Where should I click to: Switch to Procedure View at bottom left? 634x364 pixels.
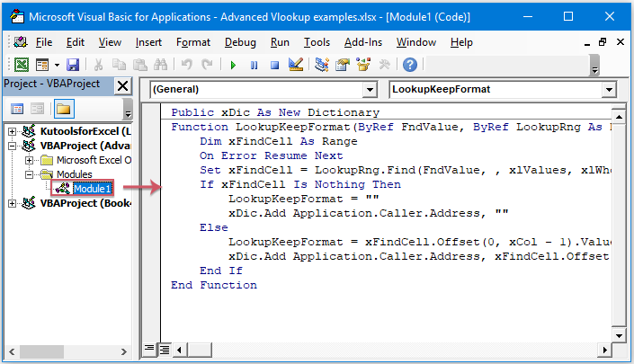[150, 349]
